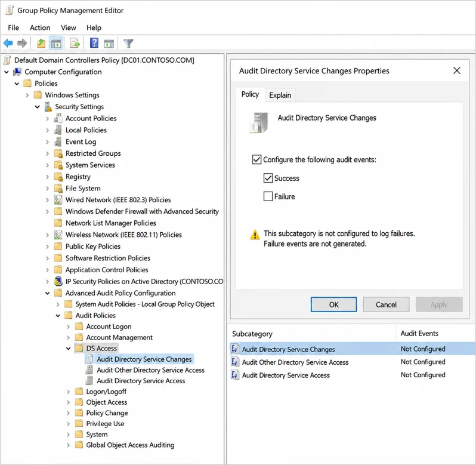
Task: Open the Help menu
Action: (94, 27)
